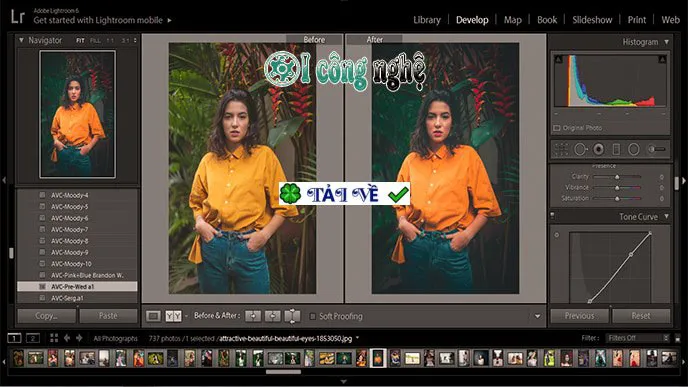Open the Filters Off dropdown
Screen dimensions: 688x387
[x=638, y=338]
